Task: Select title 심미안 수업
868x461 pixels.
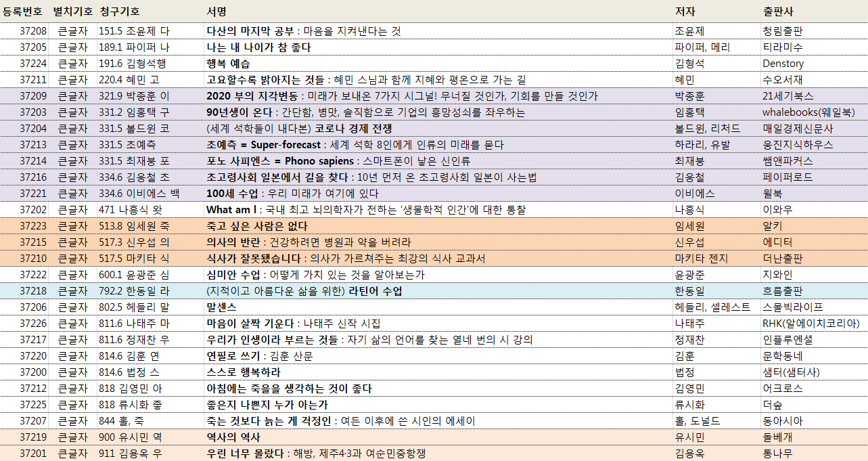Action: click(232, 275)
